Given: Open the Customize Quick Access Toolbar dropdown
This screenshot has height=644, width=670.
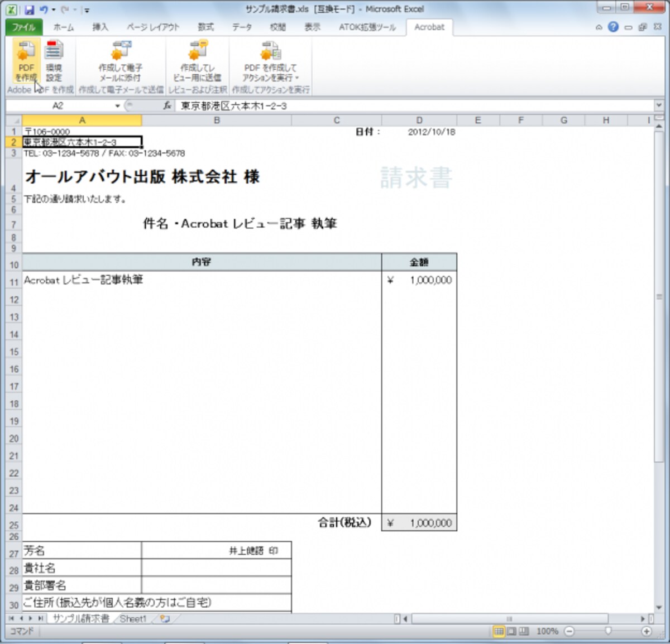Looking at the screenshot, I should (x=86, y=10).
